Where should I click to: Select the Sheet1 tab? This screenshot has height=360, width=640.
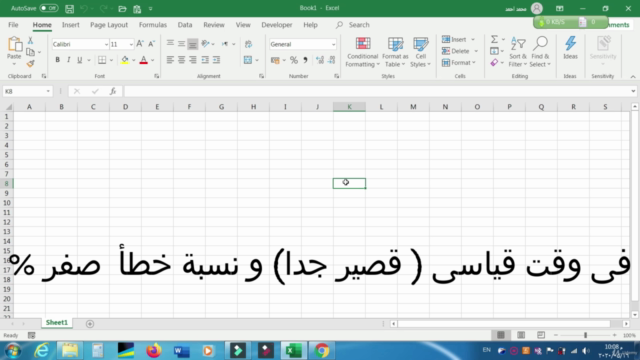coord(57,322)
